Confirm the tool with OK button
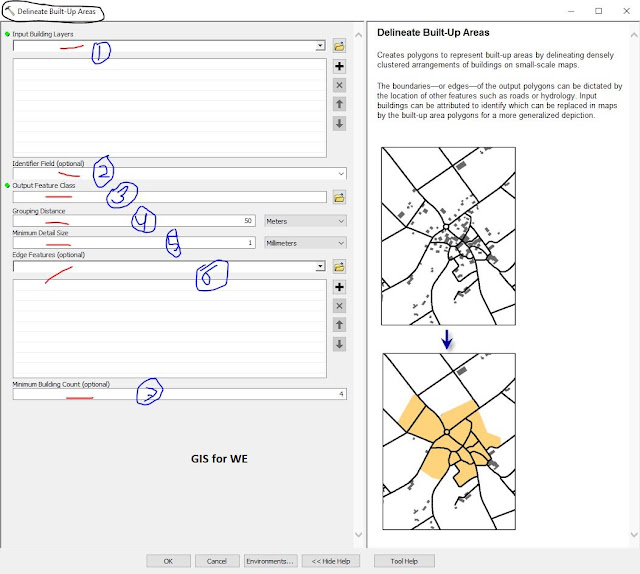The width and height of the screenshot is (640, 574). coord(168,561)
